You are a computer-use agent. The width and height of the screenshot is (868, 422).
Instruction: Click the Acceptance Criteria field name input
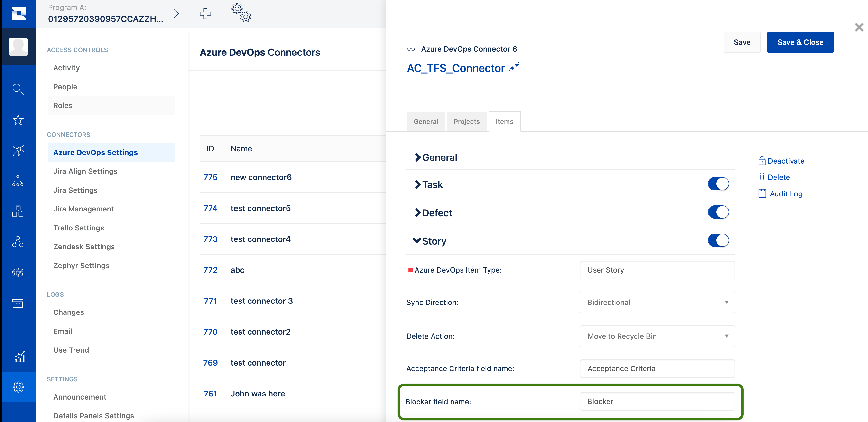coord(657,368)
